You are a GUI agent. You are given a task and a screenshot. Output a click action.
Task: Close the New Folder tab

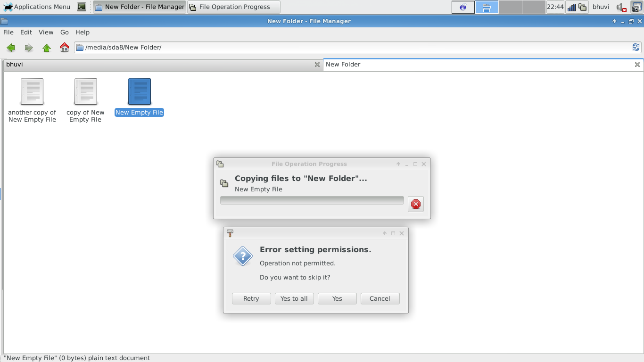(637, 65)
